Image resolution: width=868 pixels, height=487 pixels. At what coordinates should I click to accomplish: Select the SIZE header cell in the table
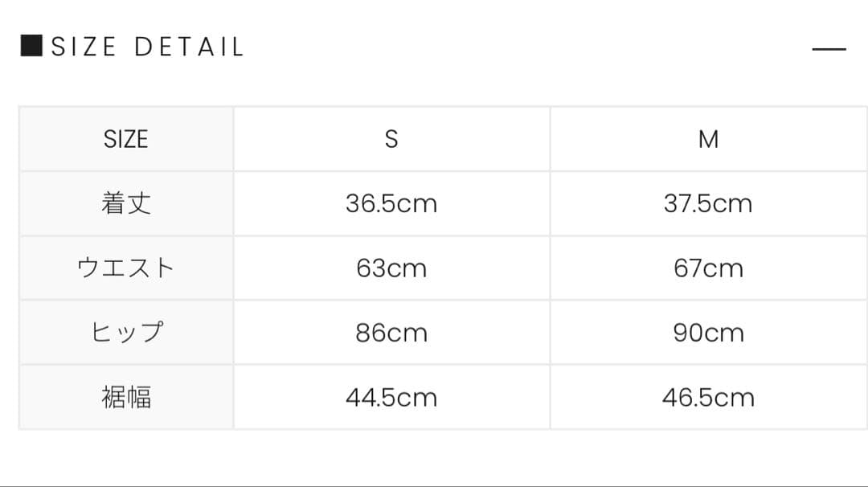126,139
